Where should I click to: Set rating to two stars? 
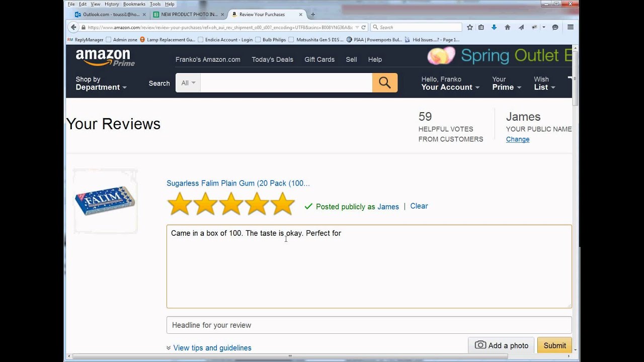click(205, 204)
